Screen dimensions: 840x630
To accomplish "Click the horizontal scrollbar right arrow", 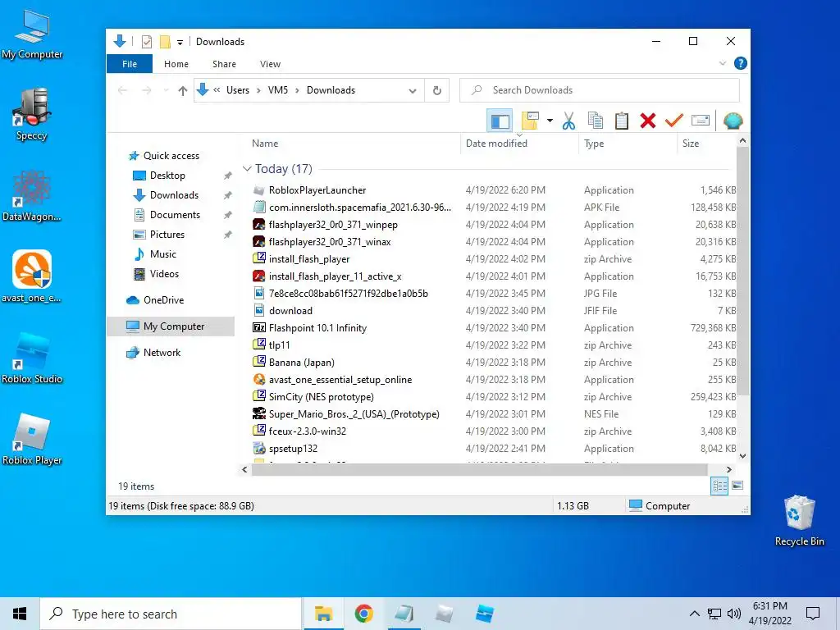I will 729,470.
